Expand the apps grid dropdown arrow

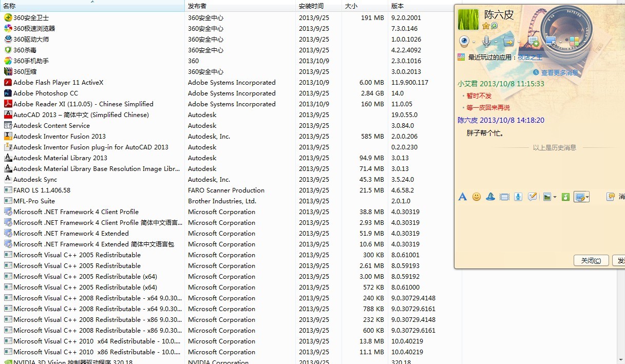pos(583,42)
